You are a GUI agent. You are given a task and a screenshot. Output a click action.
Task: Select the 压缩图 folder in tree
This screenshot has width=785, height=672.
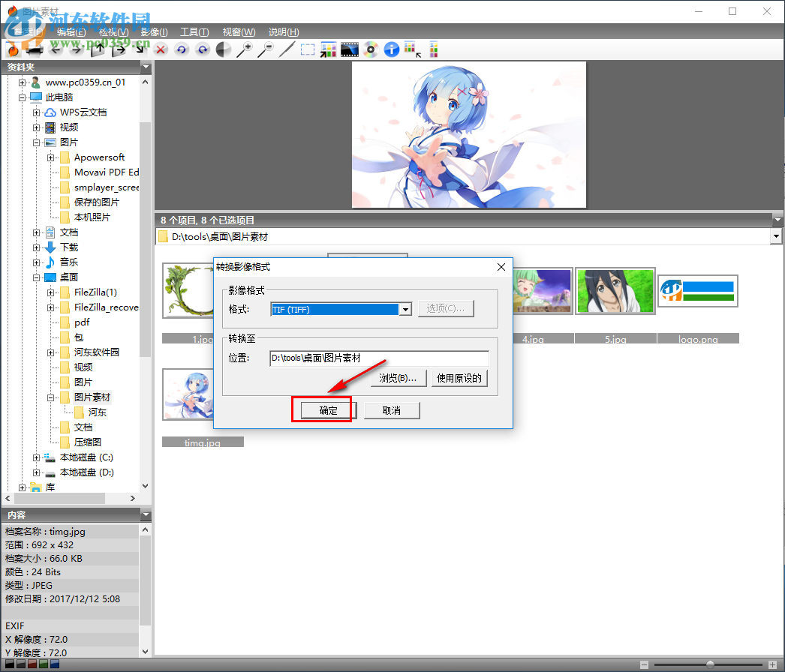(x=88, y=442)
